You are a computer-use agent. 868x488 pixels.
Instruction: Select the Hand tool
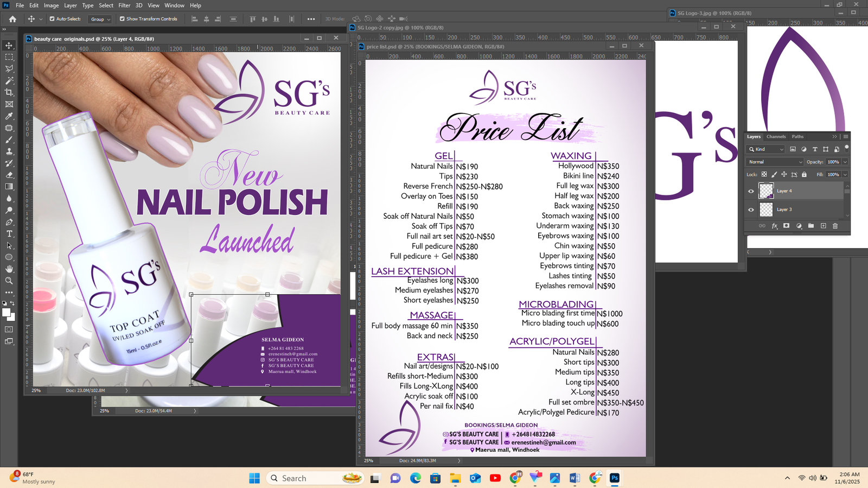point(9,269)
